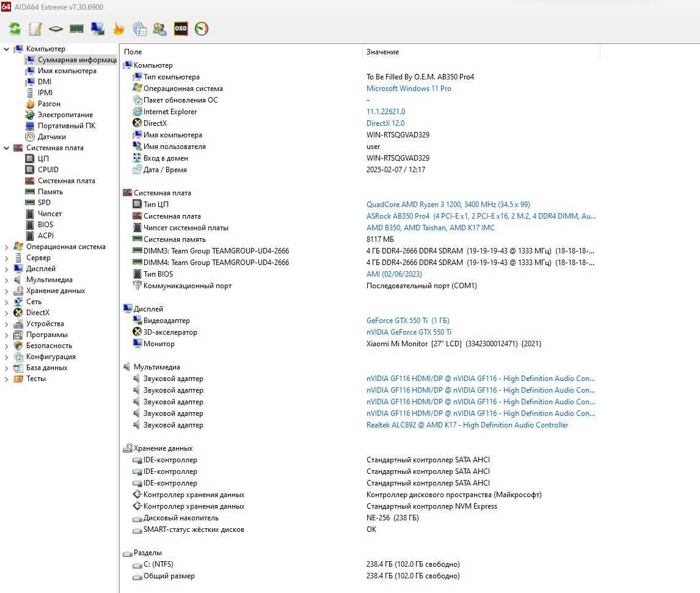This screenshot has height=593, width=700.
Task: Click the Refresh toolbar icon
Action: pyautogui.click(x=14, y=29)
